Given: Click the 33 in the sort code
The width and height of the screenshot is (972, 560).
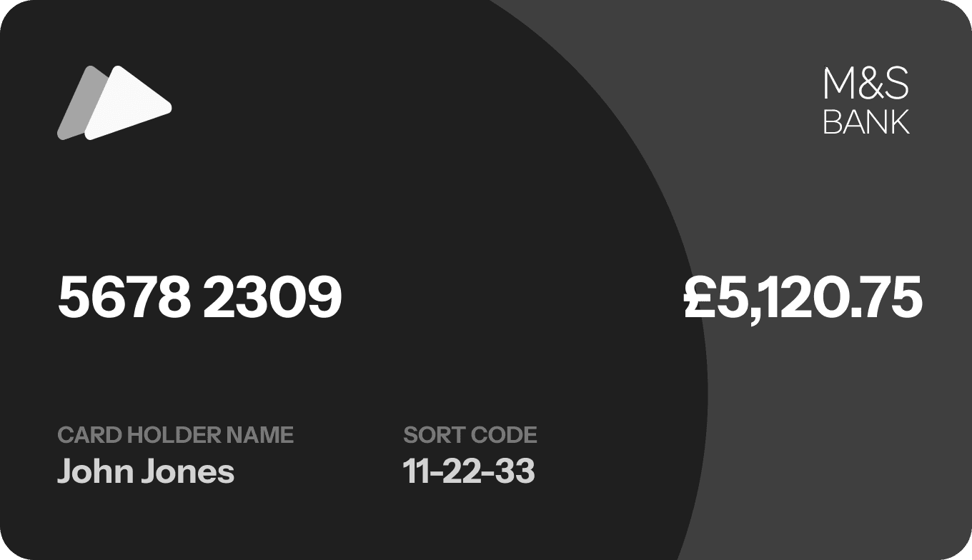Looking at the screenshot, I should (515, 471).
